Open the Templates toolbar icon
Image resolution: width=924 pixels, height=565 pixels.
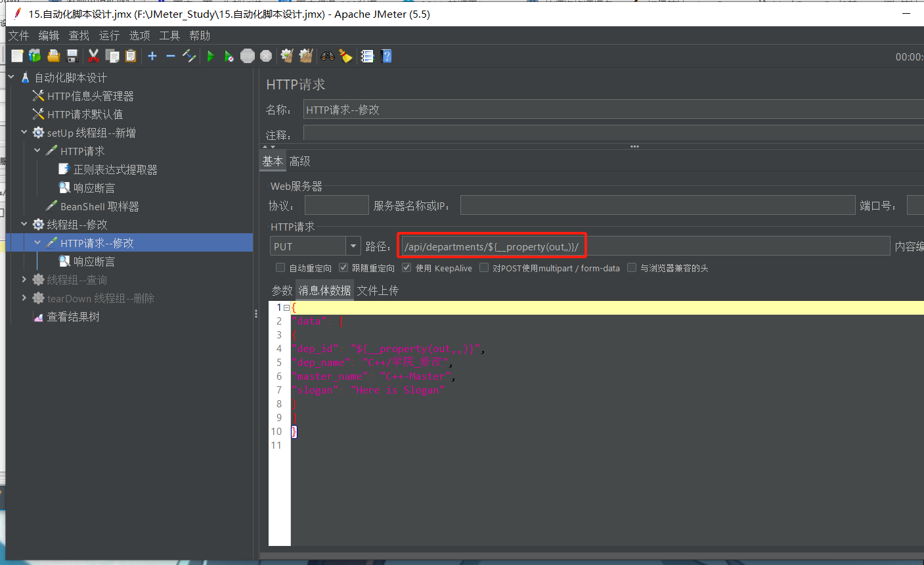tap(35, 56)
